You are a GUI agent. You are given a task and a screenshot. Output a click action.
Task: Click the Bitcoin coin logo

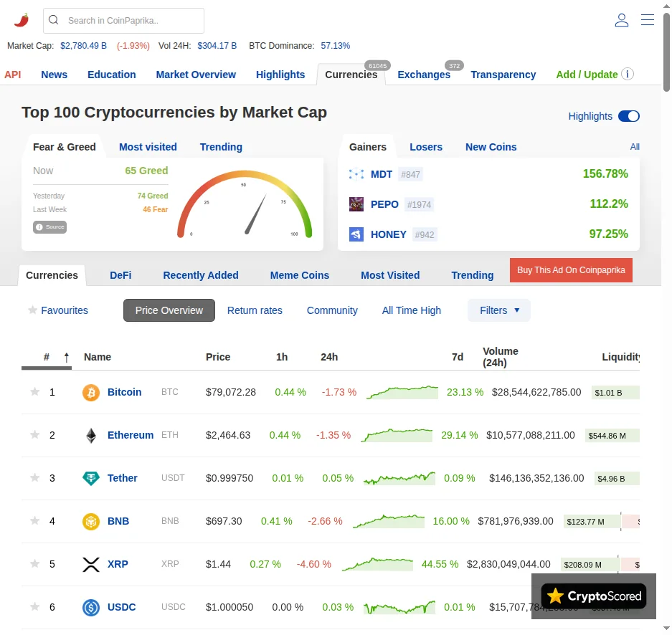pos(91,392)
